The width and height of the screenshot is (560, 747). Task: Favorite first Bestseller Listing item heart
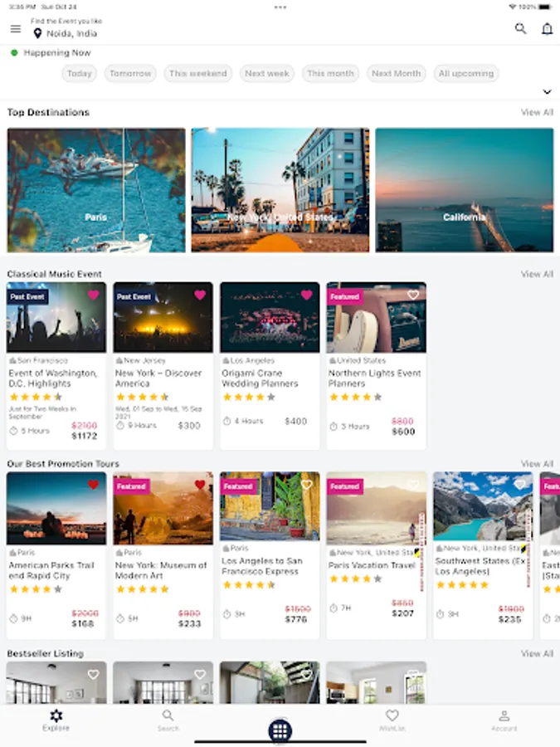click(93, 674)
